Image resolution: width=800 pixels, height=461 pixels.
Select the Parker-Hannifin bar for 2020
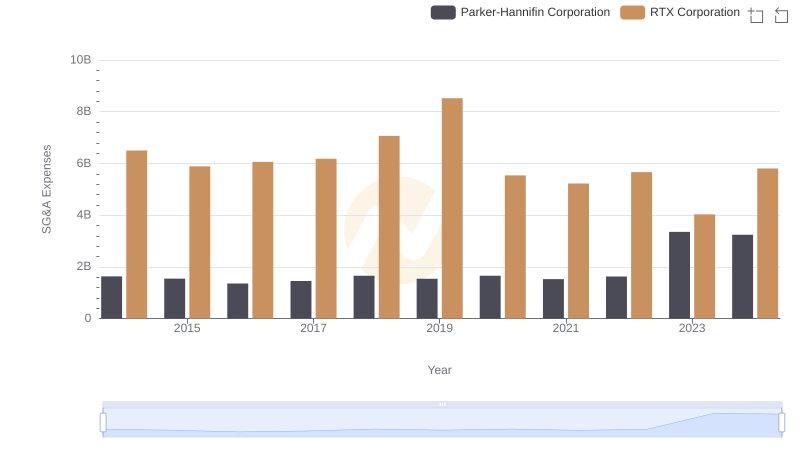[x=490, y=297]
